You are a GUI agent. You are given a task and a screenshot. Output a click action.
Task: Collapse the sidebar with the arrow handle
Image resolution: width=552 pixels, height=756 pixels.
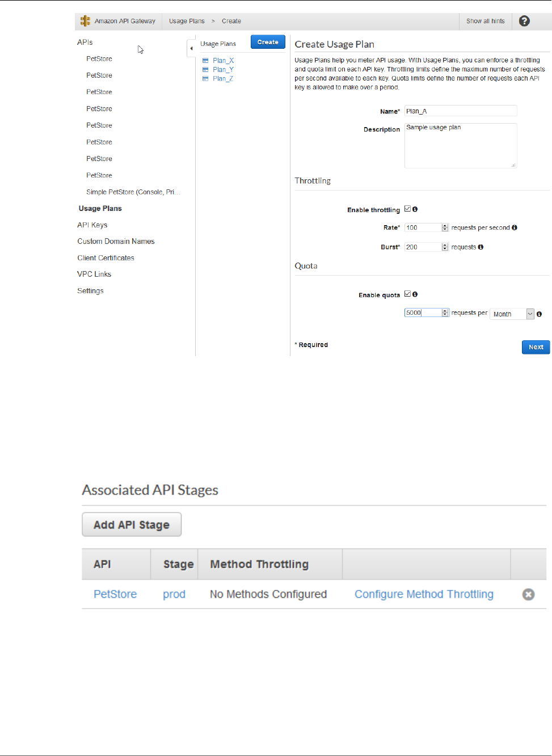click(191, 48)
